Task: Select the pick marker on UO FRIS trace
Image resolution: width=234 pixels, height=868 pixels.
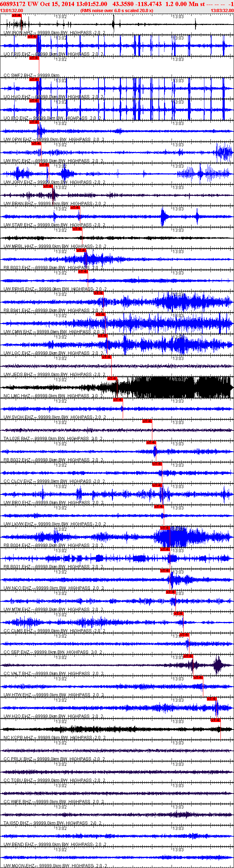Action: (32, 37)
